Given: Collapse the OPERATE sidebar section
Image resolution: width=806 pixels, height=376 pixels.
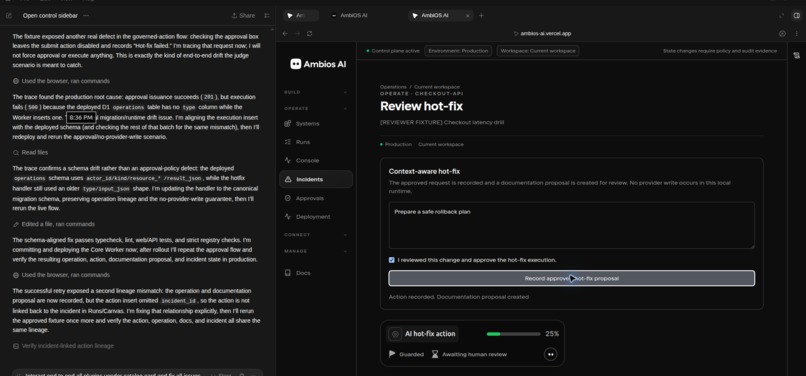Looking at the screenshot, I should (x=345, y=109).
